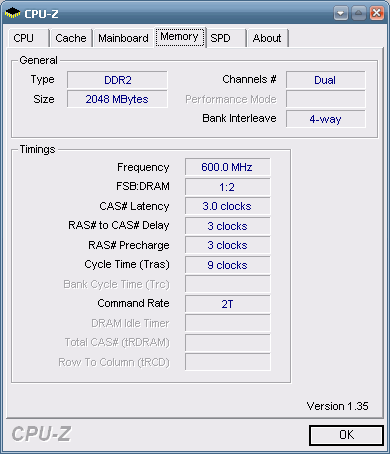Open the About tab
Viewport: 390px width, 454px height.
pos(267,38)
